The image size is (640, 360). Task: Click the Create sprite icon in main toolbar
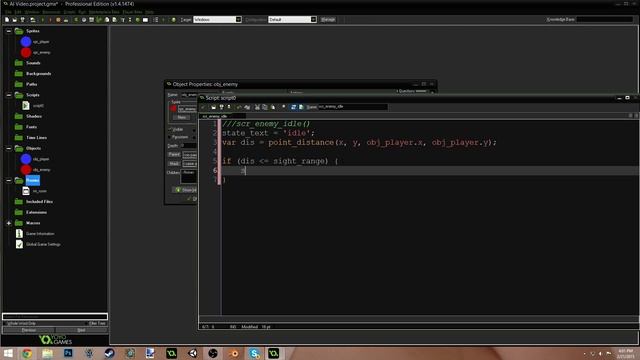[x=76, y=20]
